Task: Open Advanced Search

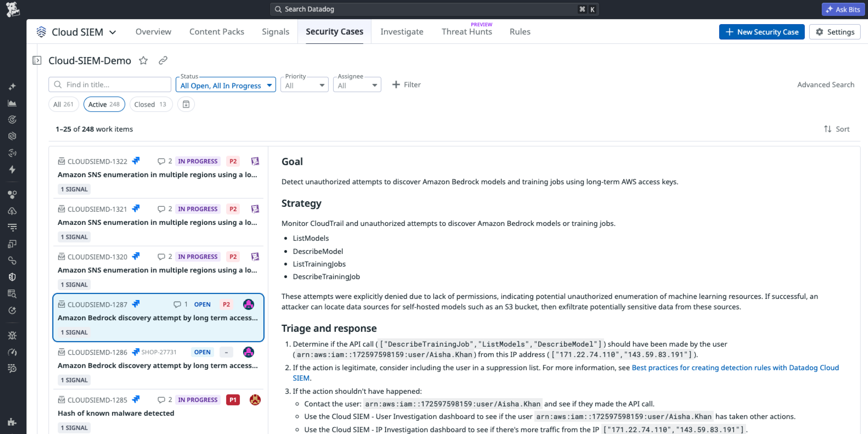Action: (825, 85)
